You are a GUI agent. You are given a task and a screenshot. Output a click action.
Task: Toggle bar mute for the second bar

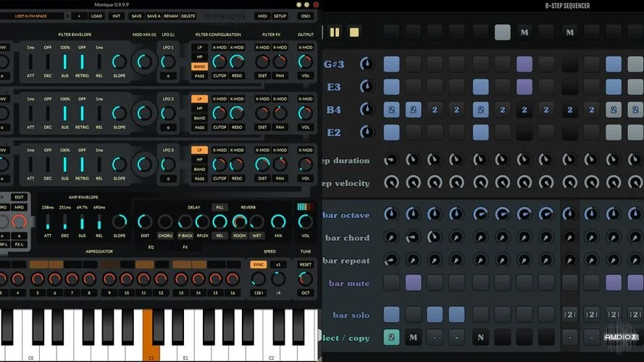(413, 283)
